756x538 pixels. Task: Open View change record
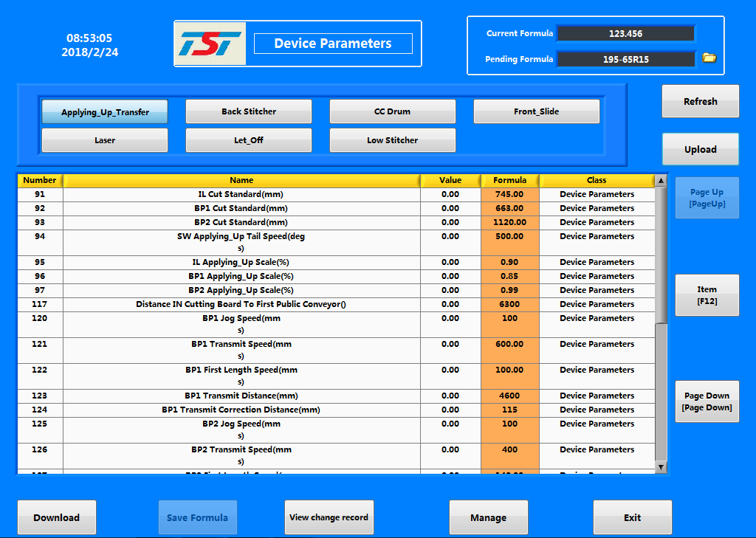point(329,517)
